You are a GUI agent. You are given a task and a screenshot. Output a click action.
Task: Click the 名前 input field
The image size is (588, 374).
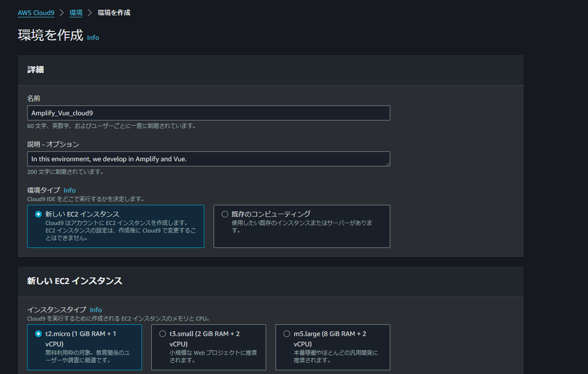(208, 113)
